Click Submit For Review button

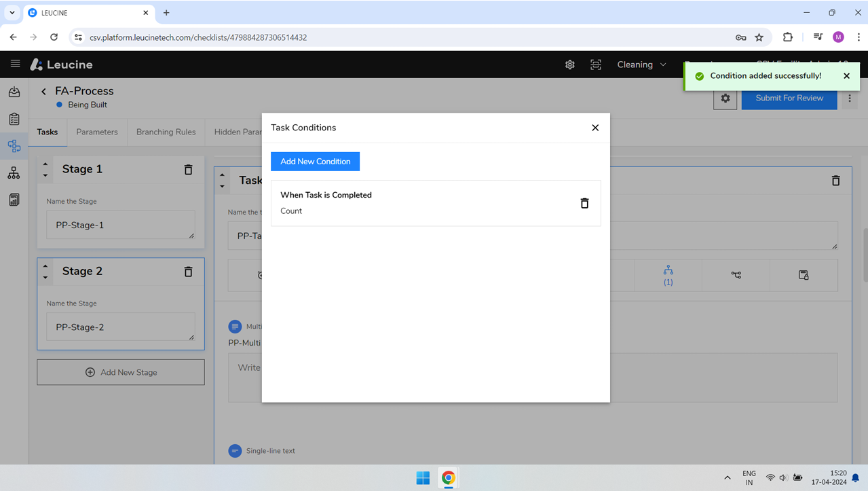click(x=789, y=98)
